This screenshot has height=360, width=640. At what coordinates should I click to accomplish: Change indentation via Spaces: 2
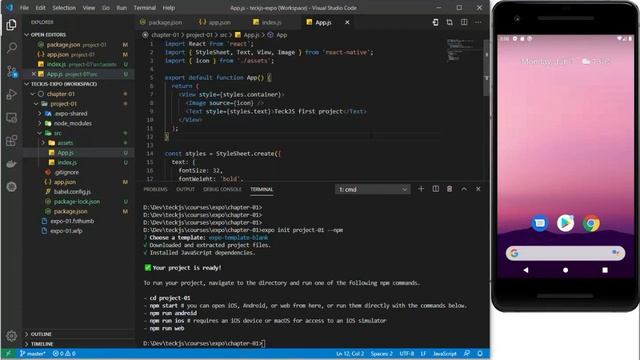(381, 353)
